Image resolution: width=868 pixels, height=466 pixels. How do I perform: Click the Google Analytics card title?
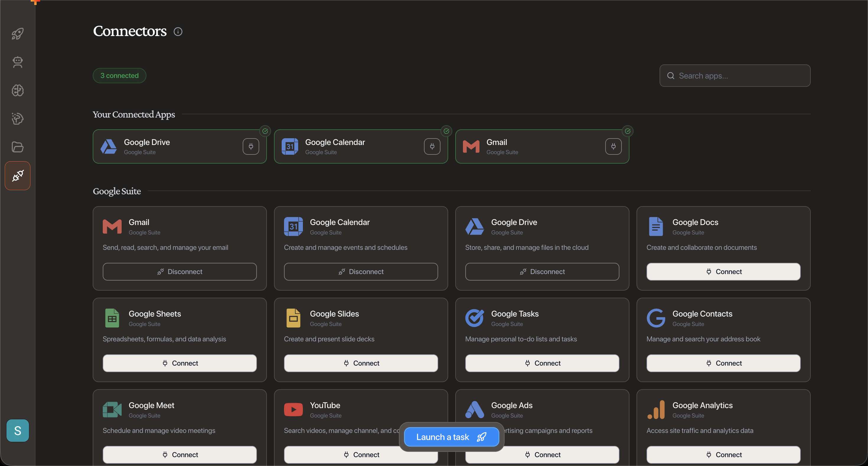(x=703, y=405)
